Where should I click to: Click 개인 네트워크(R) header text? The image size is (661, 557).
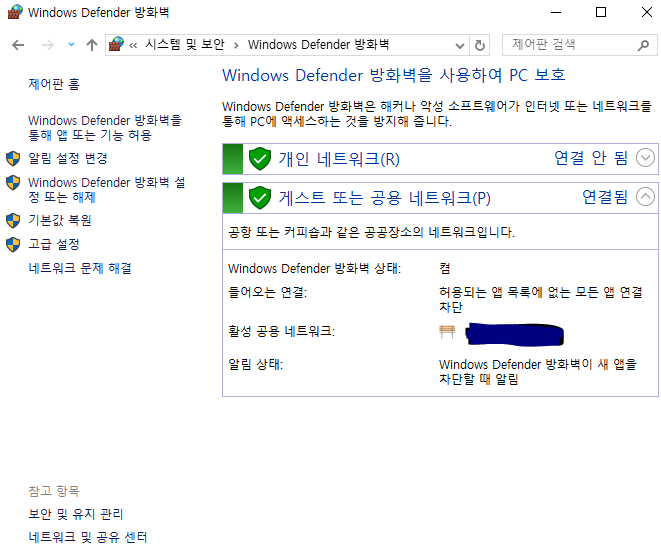tap(339, 159)
